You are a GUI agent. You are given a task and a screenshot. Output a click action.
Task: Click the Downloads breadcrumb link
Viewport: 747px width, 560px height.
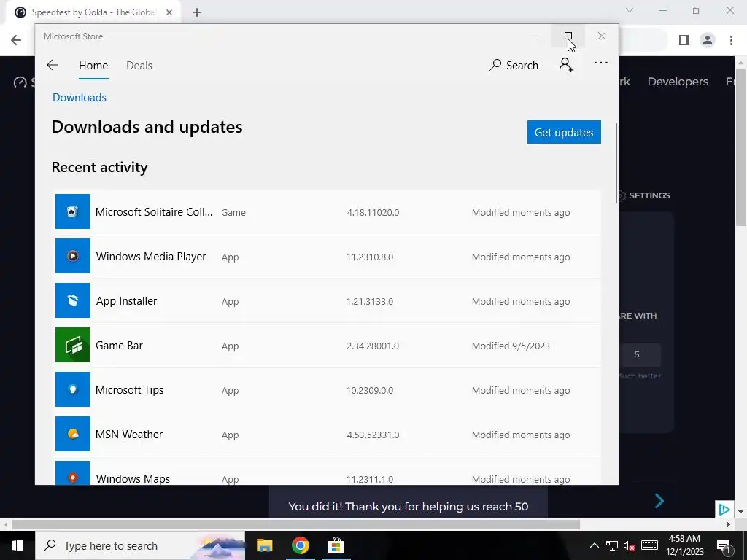click(x=80, y=98)
